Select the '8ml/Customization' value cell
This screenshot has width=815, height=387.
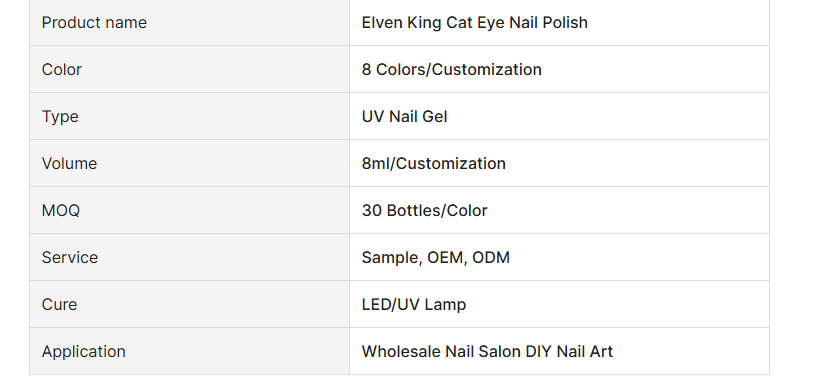tap(559, 163)
